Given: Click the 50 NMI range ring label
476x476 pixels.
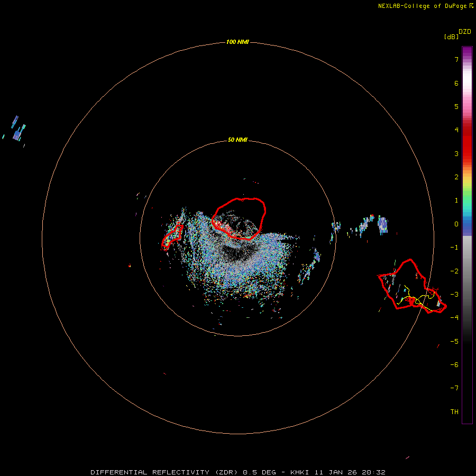Looking at the screenshot, I should click(237, 140).
